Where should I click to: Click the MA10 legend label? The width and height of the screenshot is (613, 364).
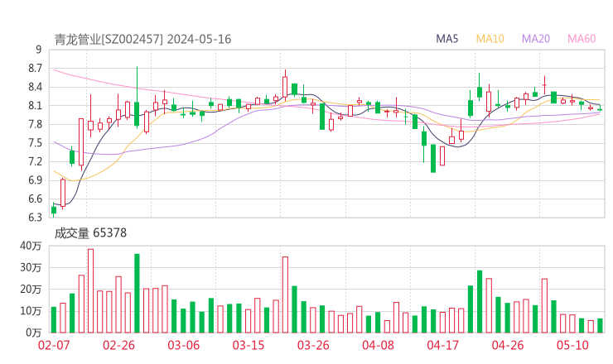[490, 39]
